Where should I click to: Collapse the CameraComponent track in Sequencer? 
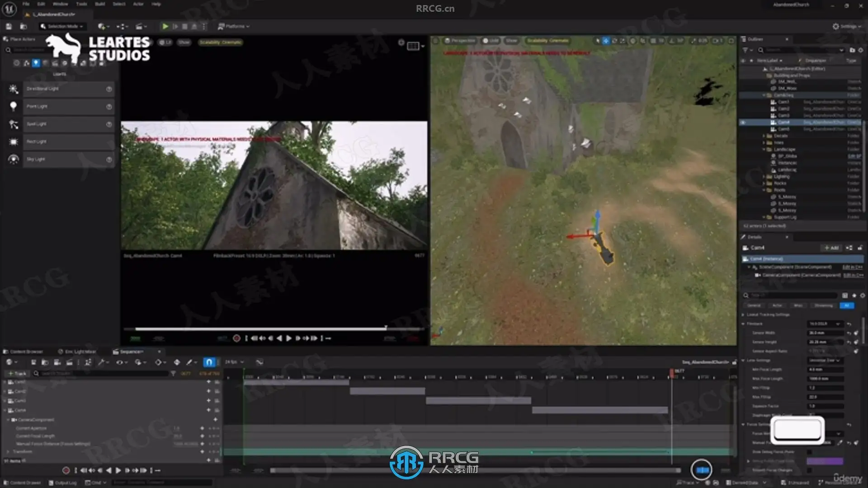coord(8,420)
